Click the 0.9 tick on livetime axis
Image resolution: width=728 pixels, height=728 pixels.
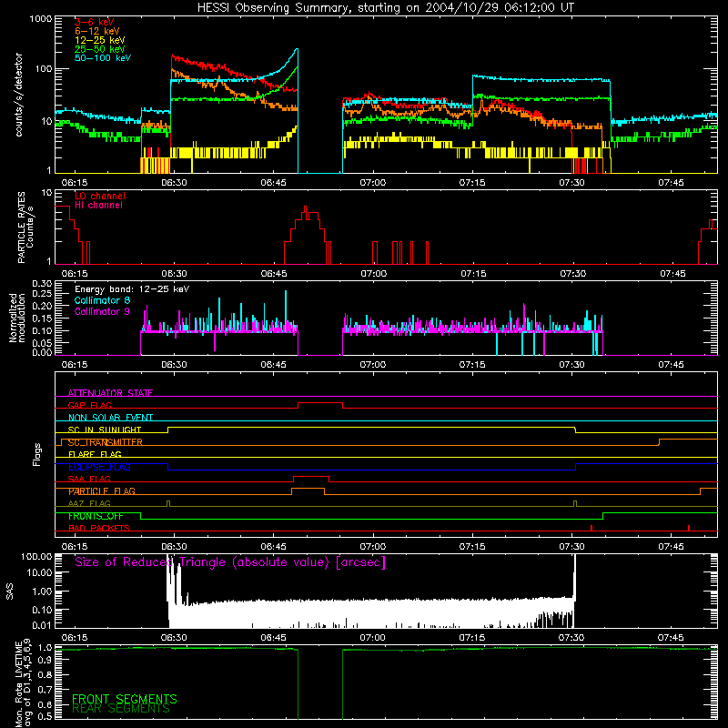point(45,661)
